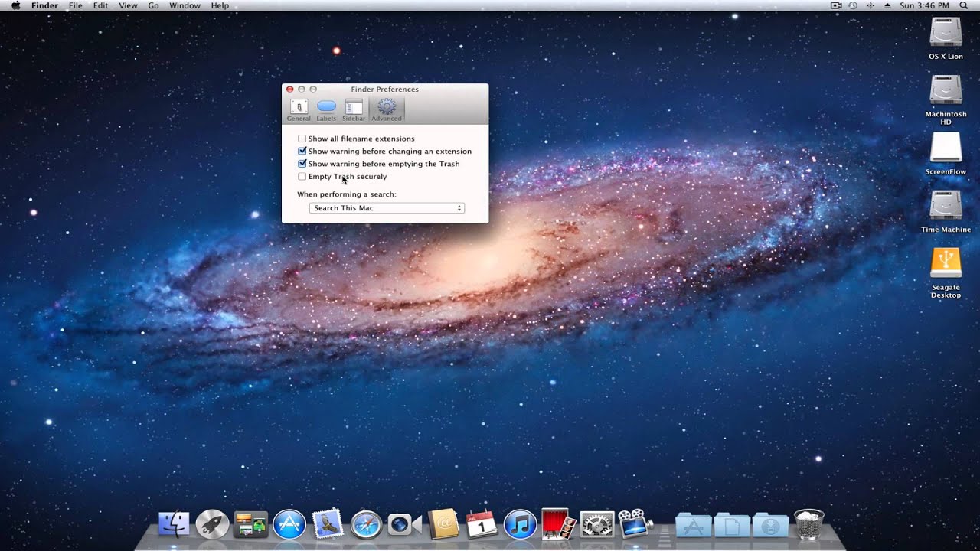Screen dimensions: 980x551
Task: Click the four-dot status icon in menu bar
Action: coord(871,5)
